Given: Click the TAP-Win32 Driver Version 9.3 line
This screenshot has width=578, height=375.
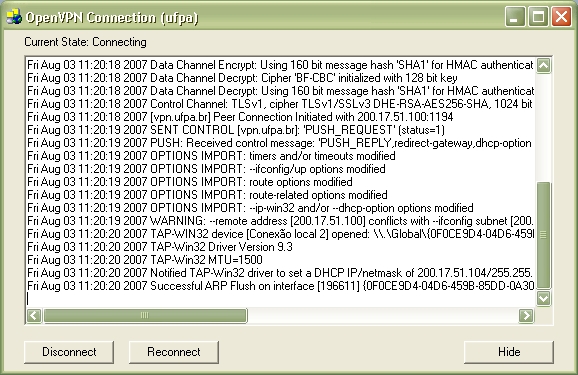Looking at the screenshot, I should point(160,247).
